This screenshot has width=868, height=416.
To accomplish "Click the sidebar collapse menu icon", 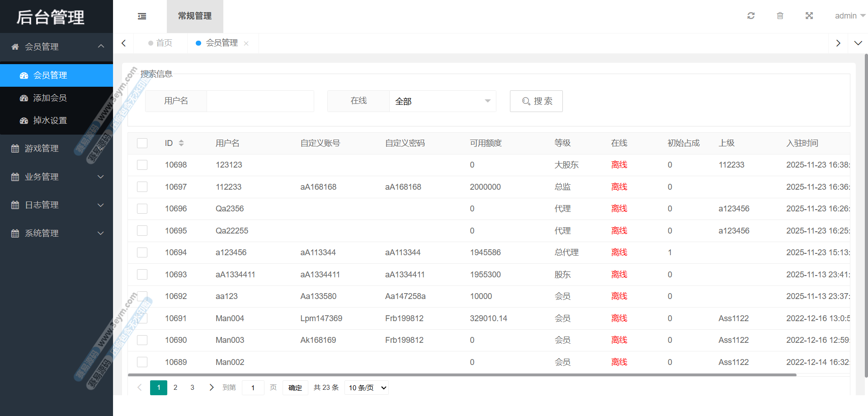I will [142, 16].
